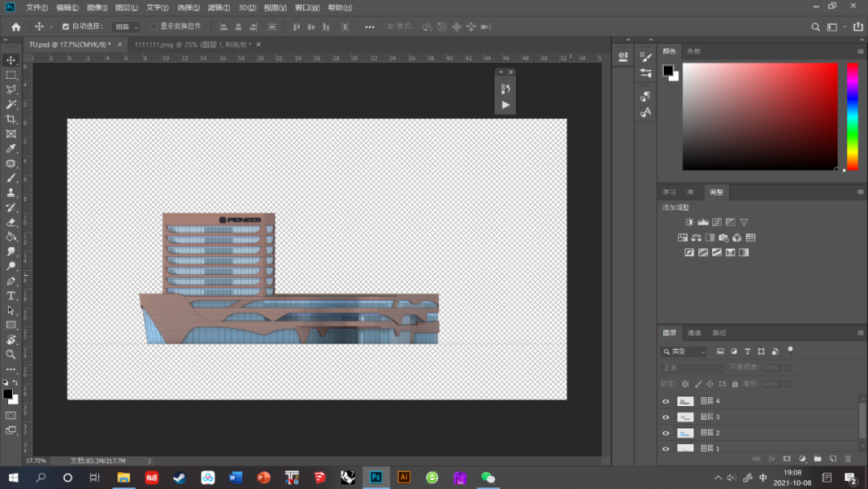Screen dimensions: 868x489
Task: Enable the 显示变换控件 checkbox
Action: (x=154, y=27)
